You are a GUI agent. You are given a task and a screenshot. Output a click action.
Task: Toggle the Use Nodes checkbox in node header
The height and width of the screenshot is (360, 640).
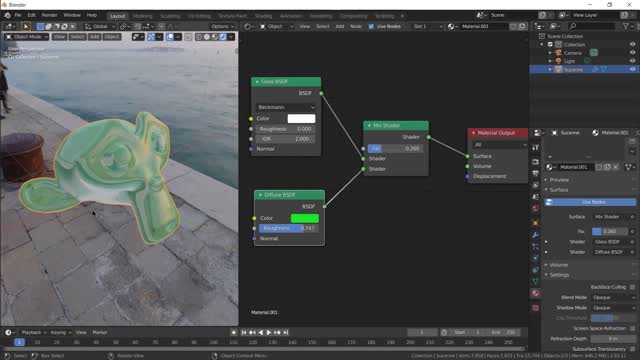coord(371,27)
